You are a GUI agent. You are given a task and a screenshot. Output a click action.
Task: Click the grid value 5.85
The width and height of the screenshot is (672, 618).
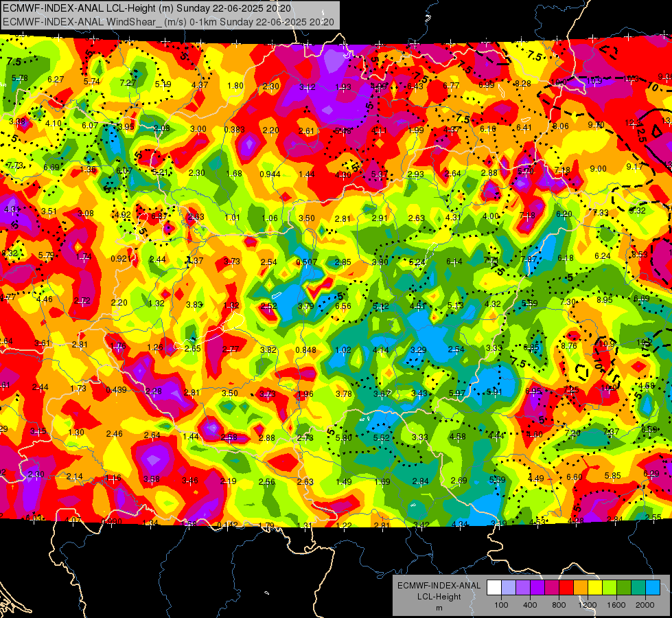tap(613, 476)
